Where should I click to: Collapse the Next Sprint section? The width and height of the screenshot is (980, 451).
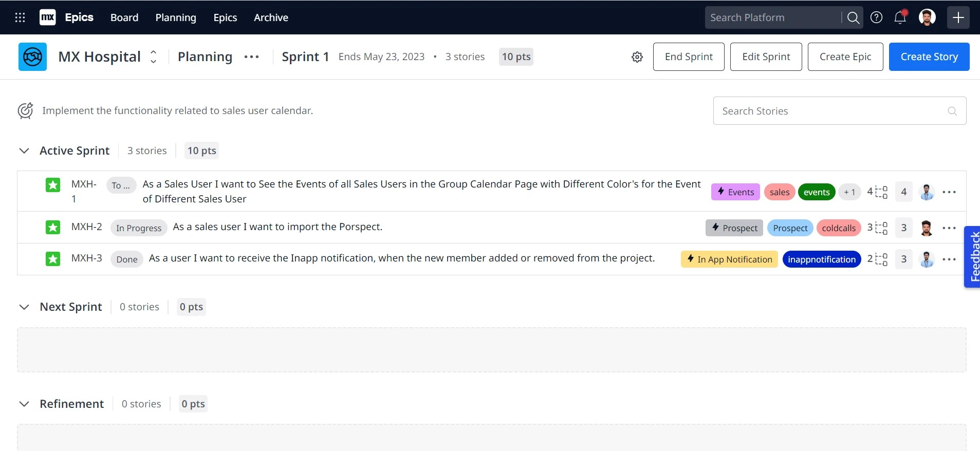(24, 307)
